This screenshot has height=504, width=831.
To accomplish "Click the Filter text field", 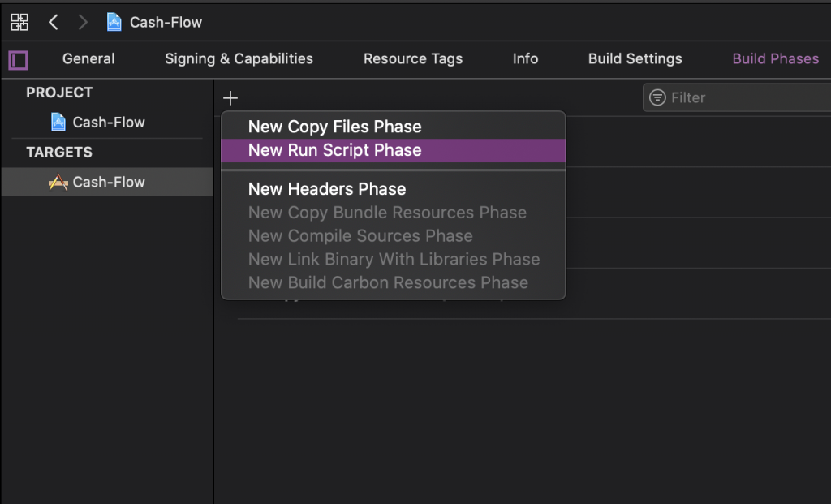I will click(x=747, y=97).
